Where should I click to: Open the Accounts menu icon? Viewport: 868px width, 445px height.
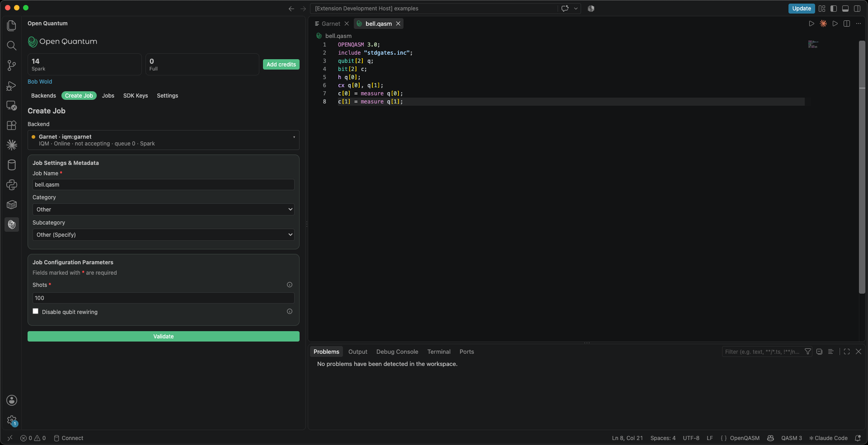click(x=11, y=400)
